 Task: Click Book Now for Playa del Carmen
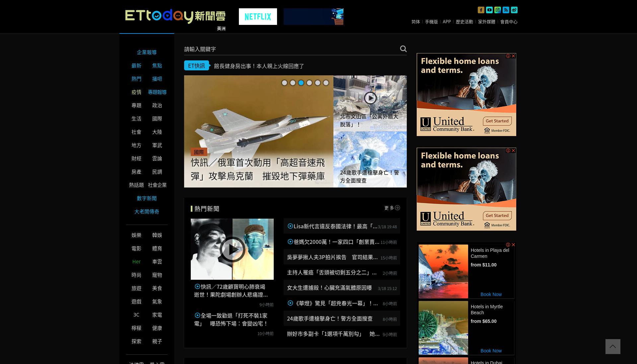coord(491,294)
